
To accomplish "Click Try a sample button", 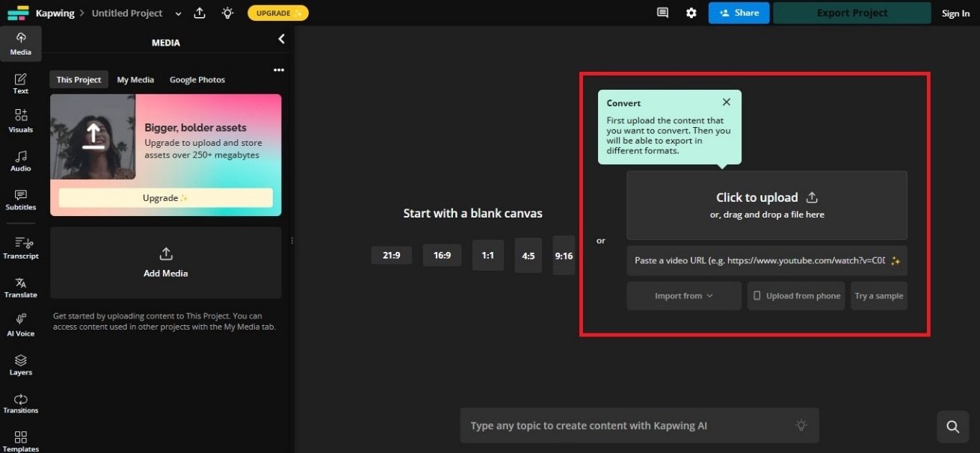I will tap(879, 296).
